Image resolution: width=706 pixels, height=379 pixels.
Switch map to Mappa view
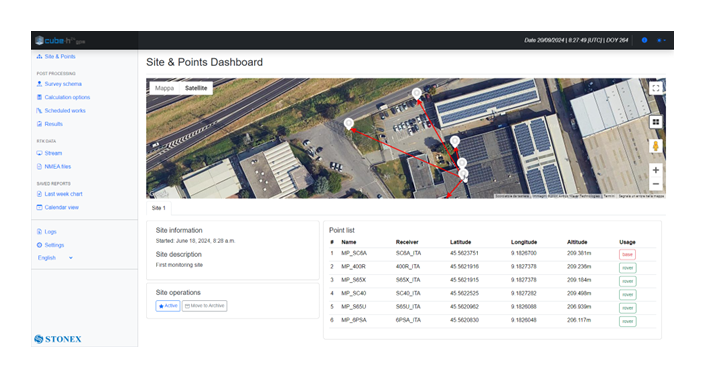(x=164, y=88)
